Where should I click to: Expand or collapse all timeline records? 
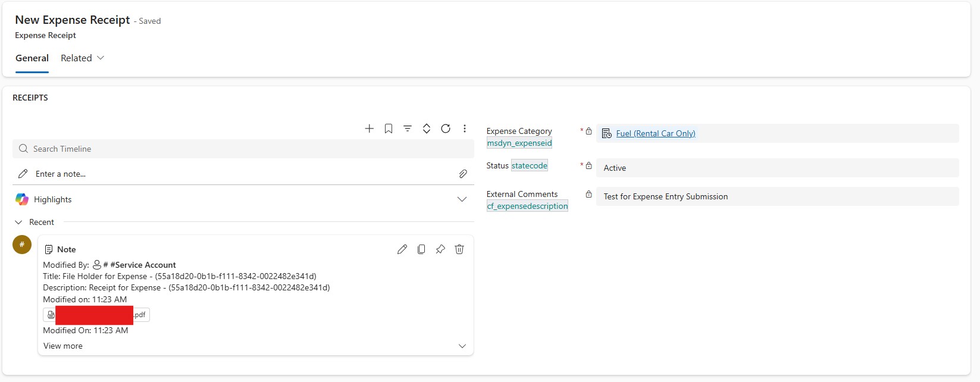(x=427, y=129)
